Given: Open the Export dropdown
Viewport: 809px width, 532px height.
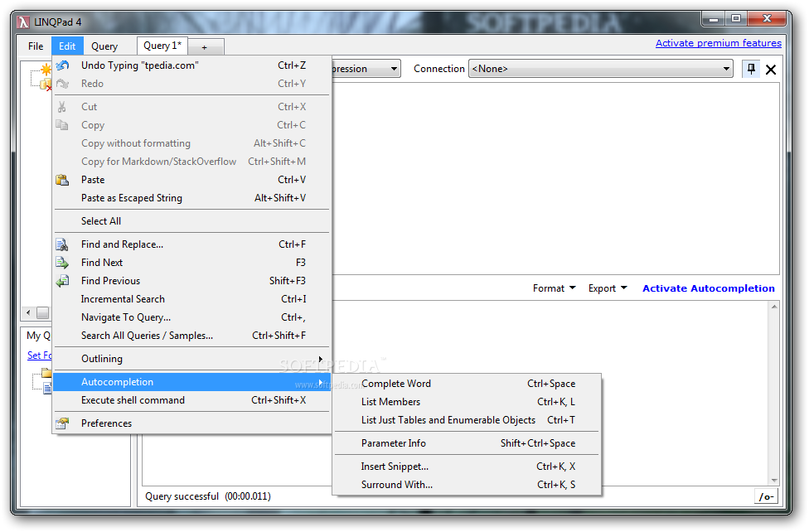Looking at the screenshot, I should click(608, 288).
